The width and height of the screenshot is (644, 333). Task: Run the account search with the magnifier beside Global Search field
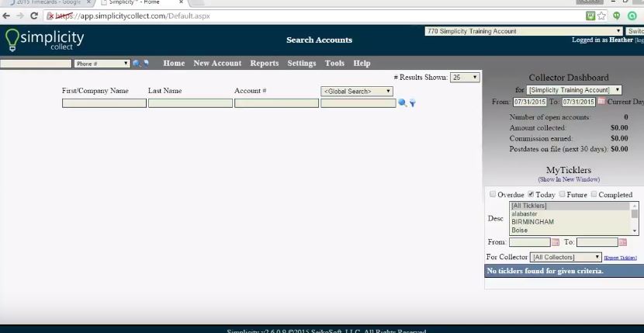[403, 102]
